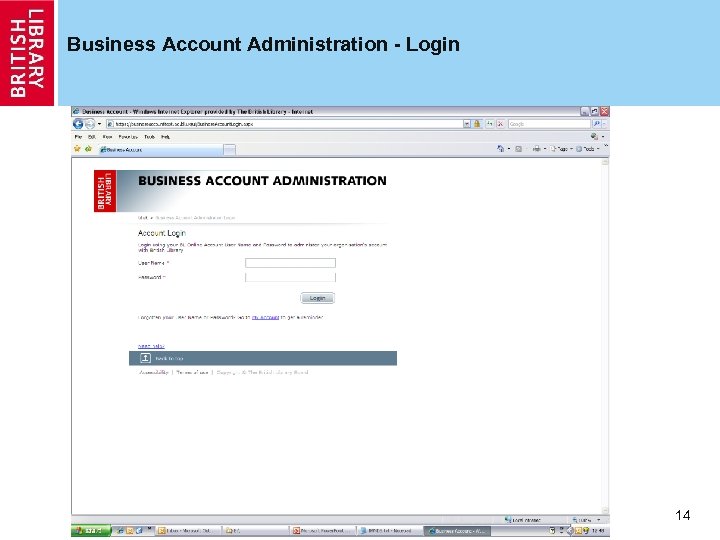Click the Print icon in command bar
Viewport: 720px width, 540px height.
coord(536,149)
